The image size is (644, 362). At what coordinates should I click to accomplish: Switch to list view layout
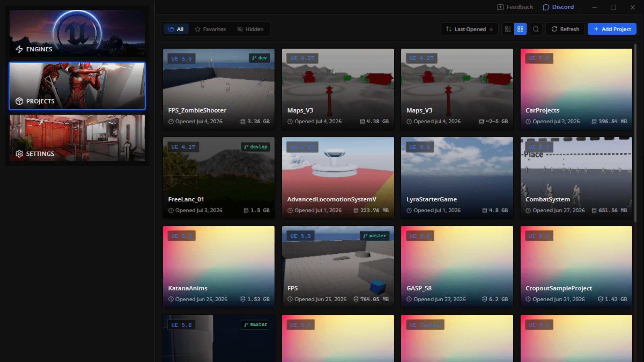tap(508, 29)
